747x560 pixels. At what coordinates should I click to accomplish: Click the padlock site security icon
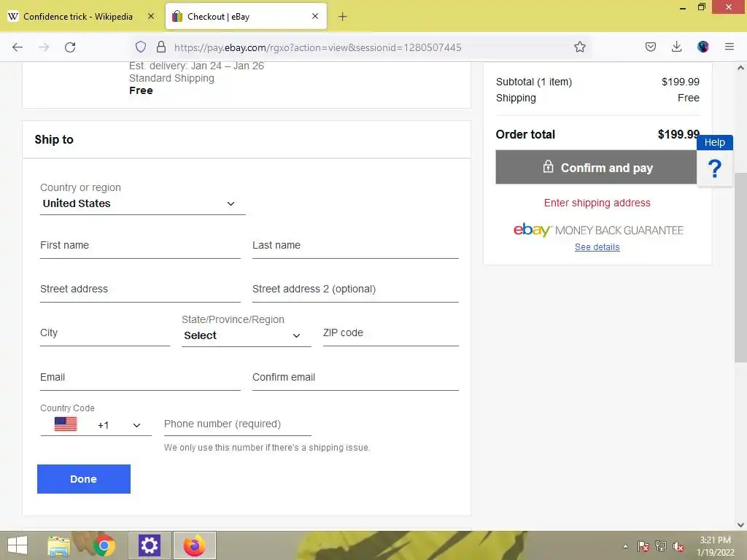[x=161, y=47]
